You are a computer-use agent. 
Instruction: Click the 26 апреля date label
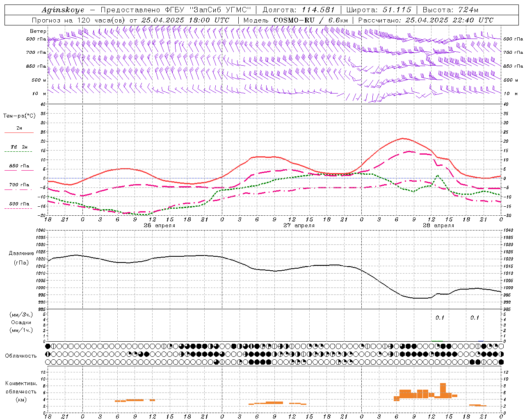(160, 226)
